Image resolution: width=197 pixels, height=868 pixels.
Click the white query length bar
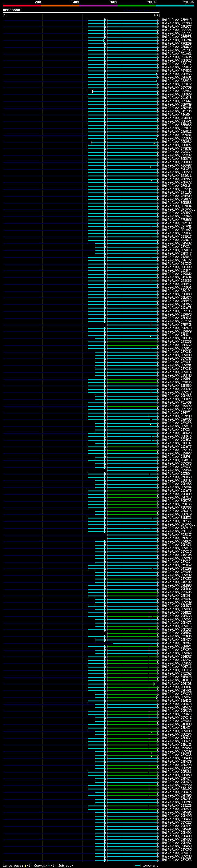click(81, 12)
